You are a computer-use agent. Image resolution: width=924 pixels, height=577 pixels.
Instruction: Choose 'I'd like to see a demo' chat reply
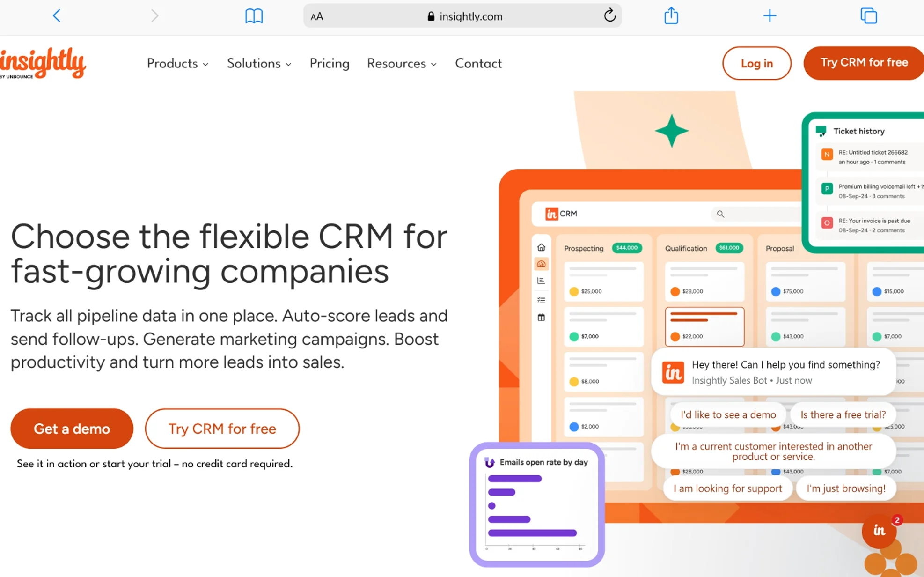pyautogui.click(x=728, y=414)
